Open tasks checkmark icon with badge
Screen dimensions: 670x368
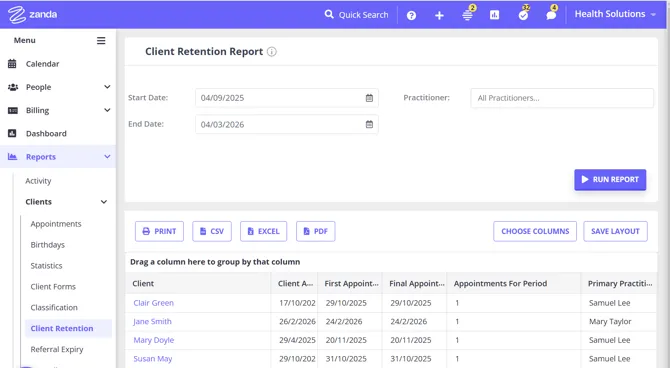(523, 15)
